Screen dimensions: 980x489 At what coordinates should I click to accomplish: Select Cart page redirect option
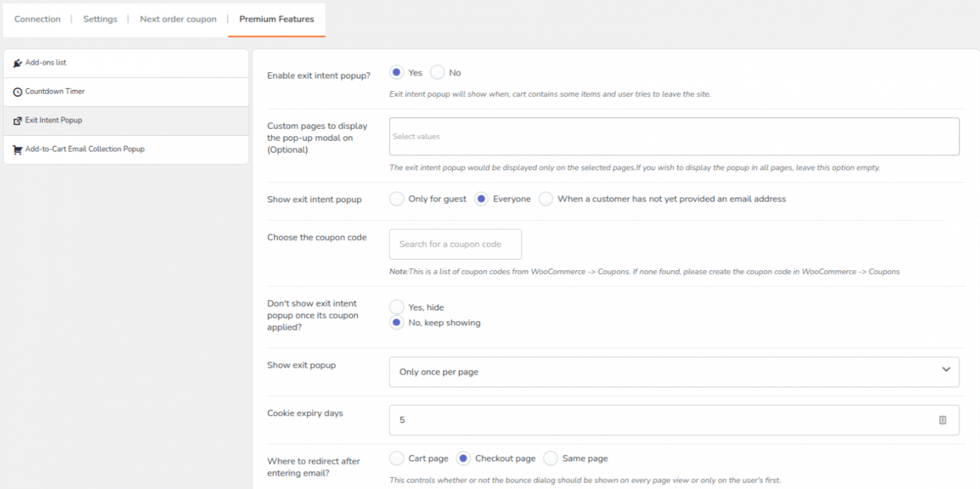tap(397, 458)
